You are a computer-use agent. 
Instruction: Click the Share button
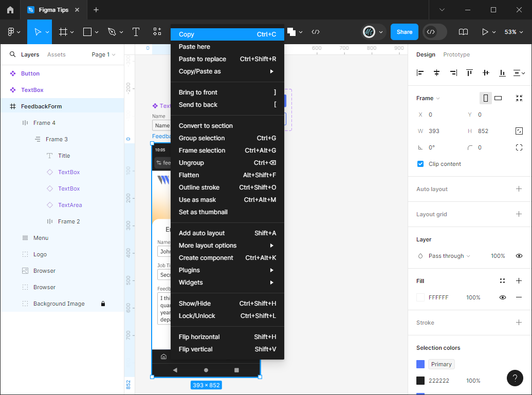(405, 32)
